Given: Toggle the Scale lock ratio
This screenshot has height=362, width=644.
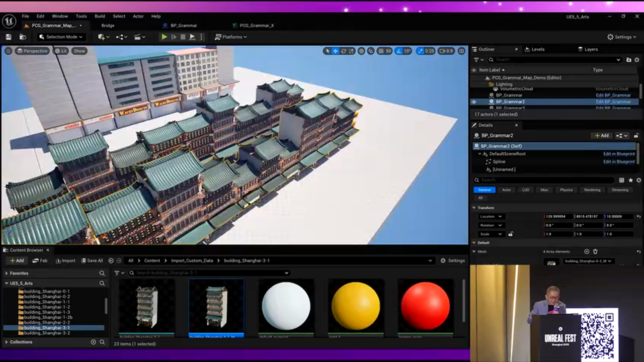Looking at the screenshot, I should [x=511, y=234].
